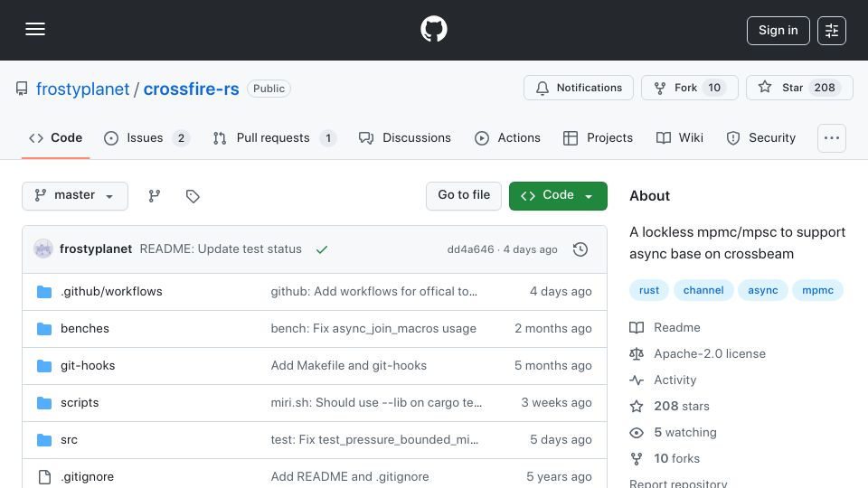This screenshot has height=488, width=868.
Task: Click the Star count 208 badge
Action: click(825, 88)
